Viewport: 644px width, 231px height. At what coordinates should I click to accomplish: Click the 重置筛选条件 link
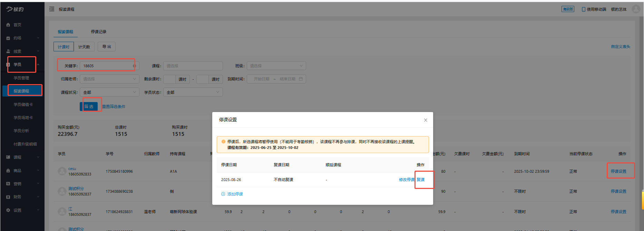click(114, 107)
